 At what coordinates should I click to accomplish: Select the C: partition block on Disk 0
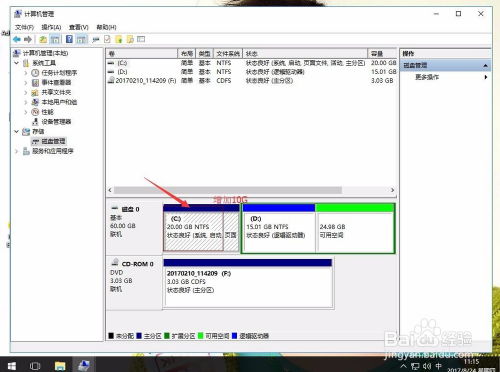tap(193, 228)
